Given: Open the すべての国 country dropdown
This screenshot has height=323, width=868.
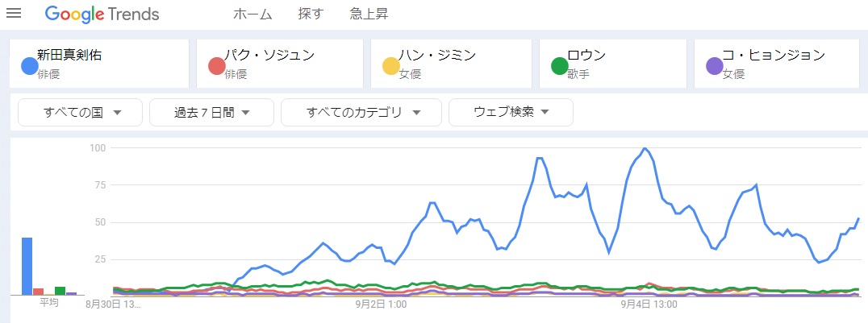Looking at the screenshot, I should (x=81, y=113).
